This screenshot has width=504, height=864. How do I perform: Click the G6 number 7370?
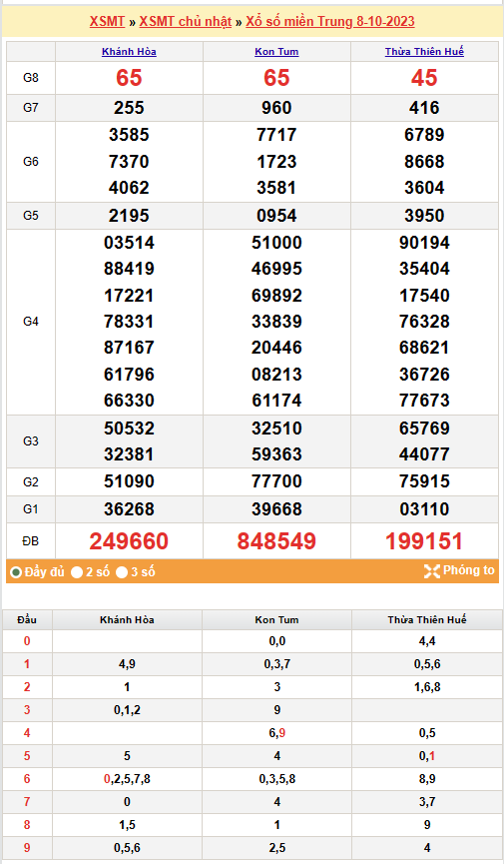click(x=129, y=162)
